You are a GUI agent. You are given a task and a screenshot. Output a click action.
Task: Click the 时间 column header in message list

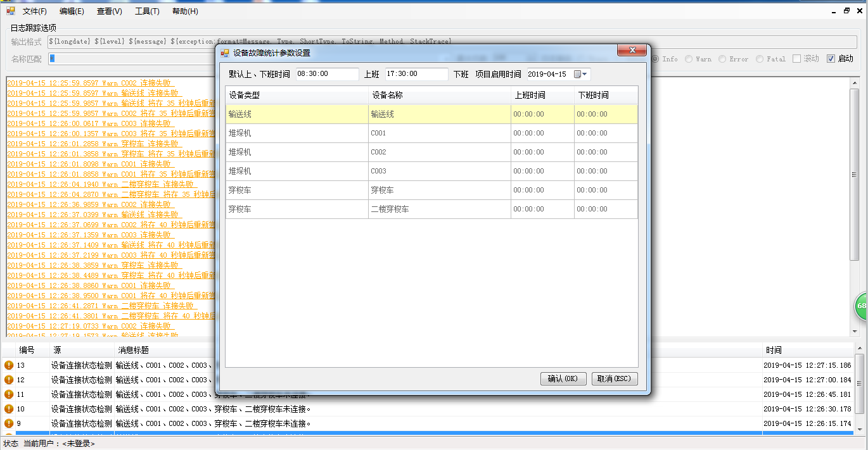[808, 350]
